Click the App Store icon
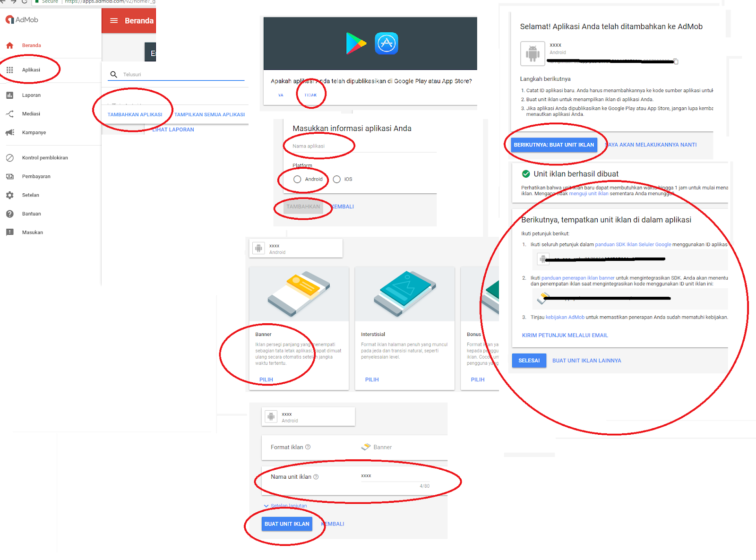The height and width of the screenshot is (560, 756). (387, 43)
